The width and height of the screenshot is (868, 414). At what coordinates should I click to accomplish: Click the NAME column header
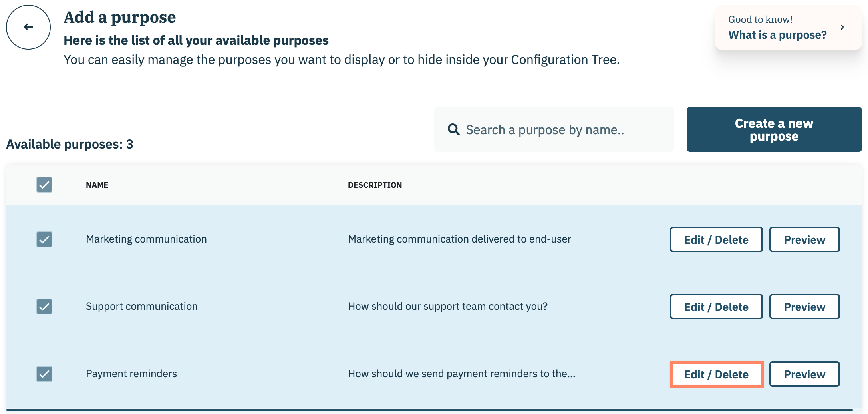point(97,185)
